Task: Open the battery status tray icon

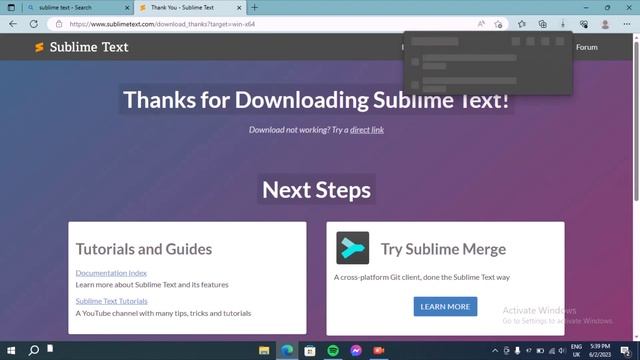Action: tap(540, 351)
